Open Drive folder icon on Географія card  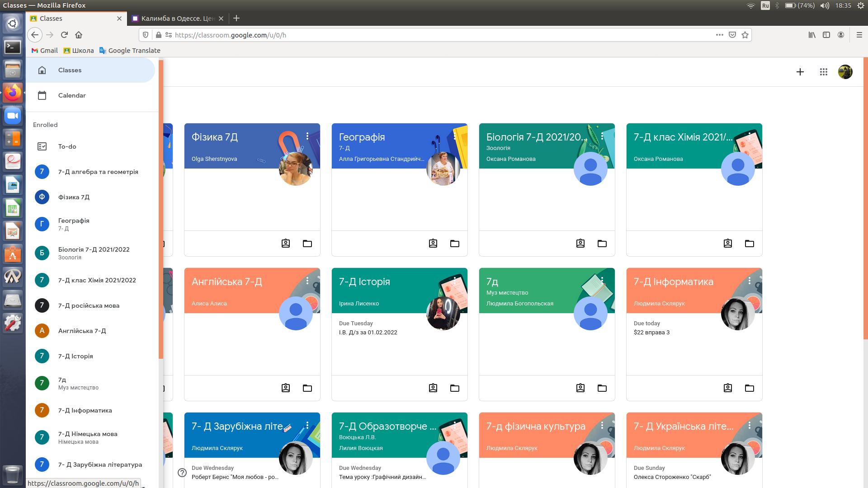[x=454, y=244]
